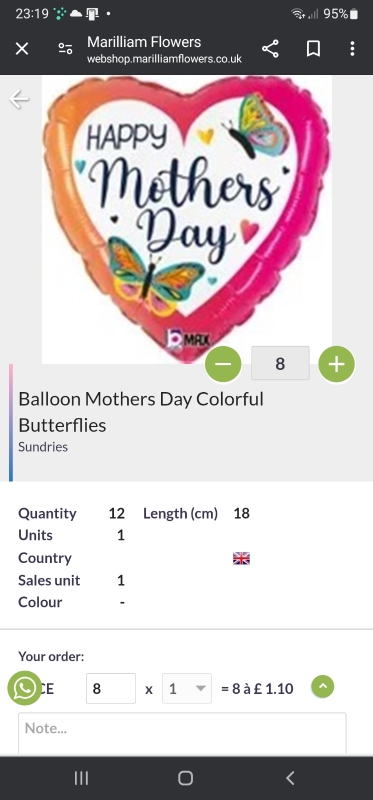Open the share icon in browser bar
Image resolution: width=373 pixels, height=800 pixels.
tap(270, 49)
